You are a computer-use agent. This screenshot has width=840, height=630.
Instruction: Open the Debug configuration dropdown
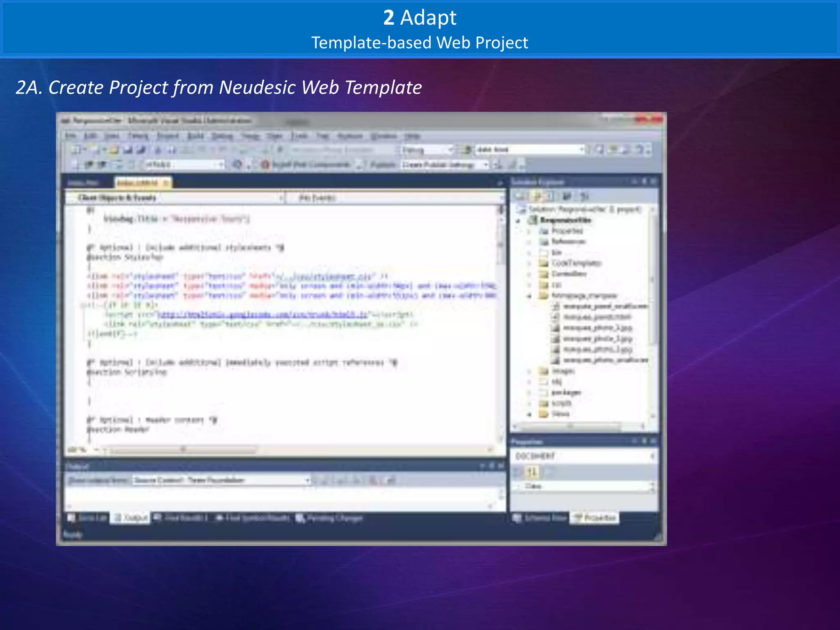[x=428, y=150]
